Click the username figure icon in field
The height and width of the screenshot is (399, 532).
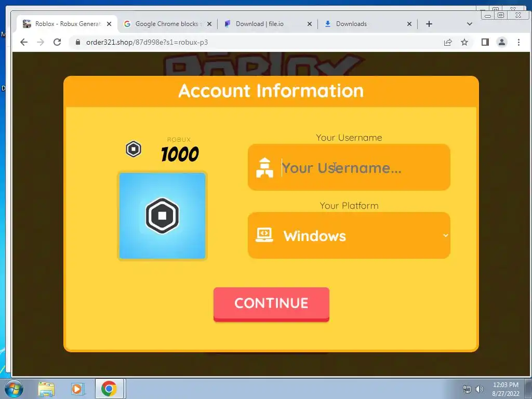[x=264, y=168]
